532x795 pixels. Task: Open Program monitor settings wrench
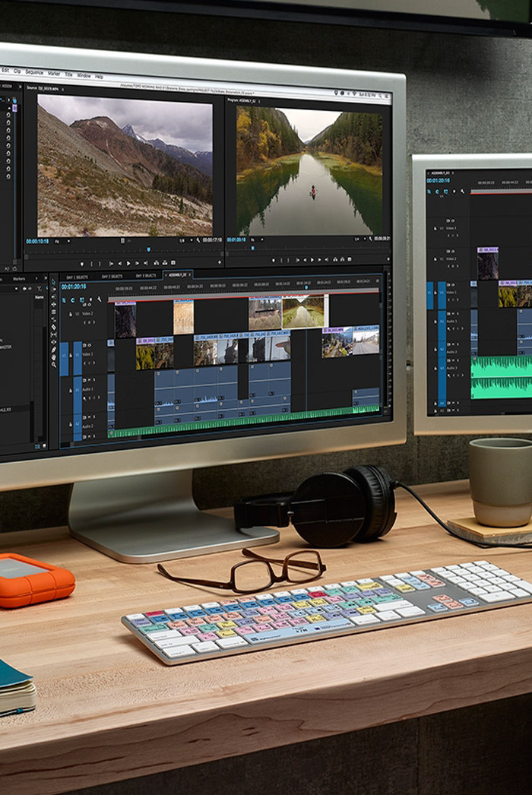click(370, 239)
